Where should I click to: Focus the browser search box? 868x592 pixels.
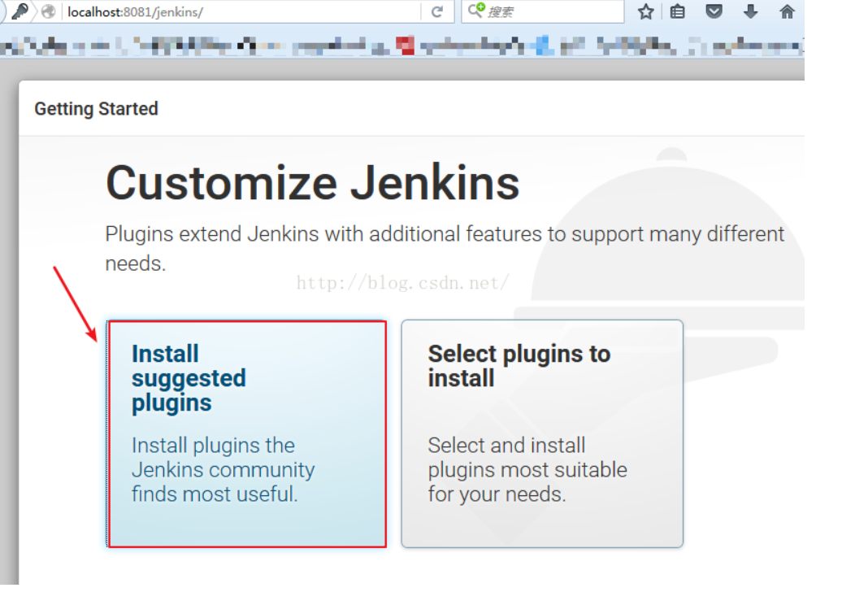pyautogui.click(x=543, y=11)
